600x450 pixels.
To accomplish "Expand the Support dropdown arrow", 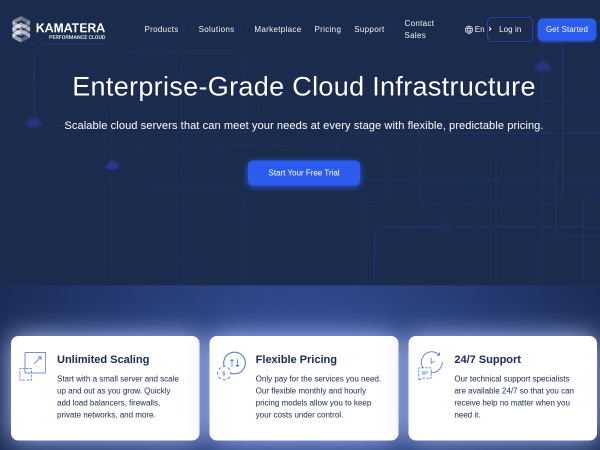I will pos(390,30).
